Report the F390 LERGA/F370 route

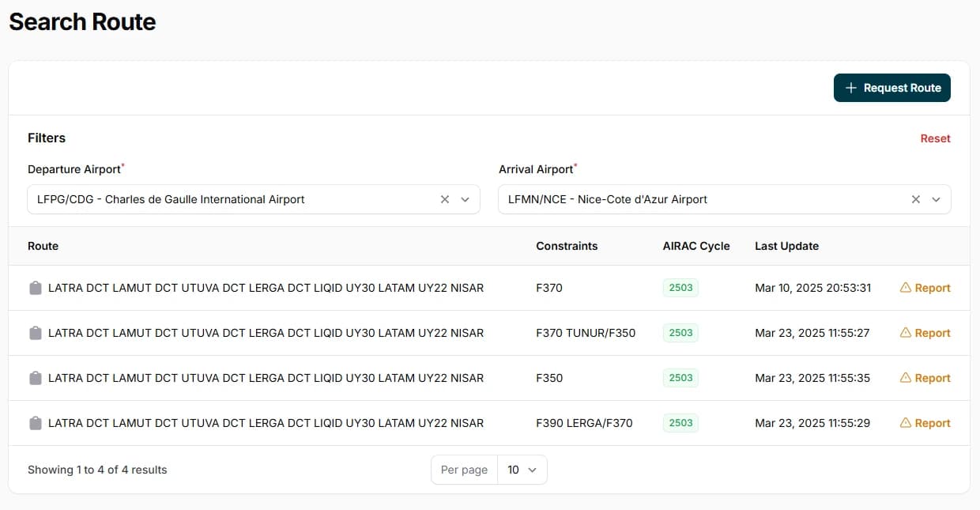(x=925, y=423)
